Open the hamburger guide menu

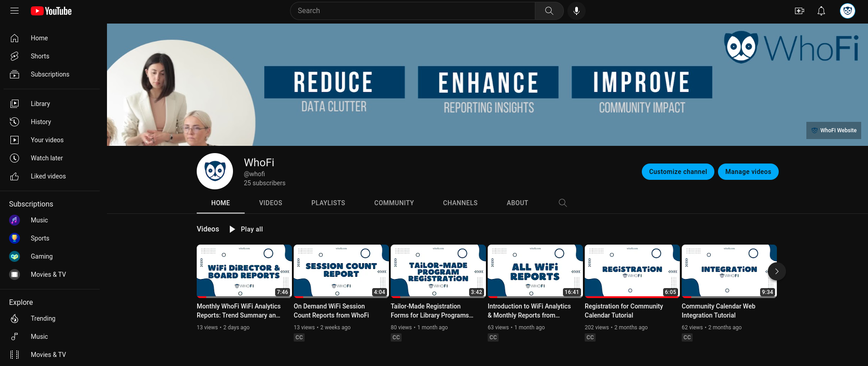(15, 11)
